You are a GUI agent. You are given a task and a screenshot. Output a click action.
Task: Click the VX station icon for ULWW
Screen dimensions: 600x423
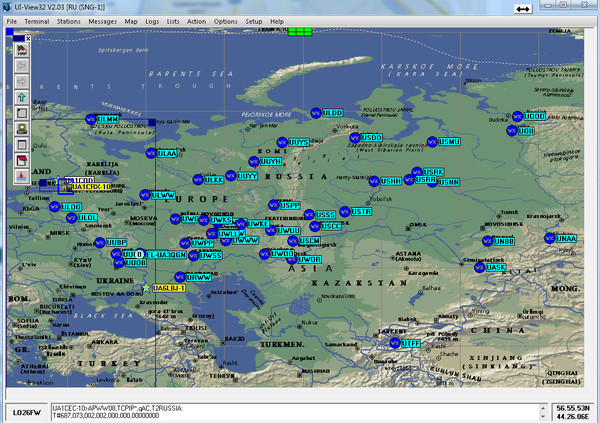[145, 195]
